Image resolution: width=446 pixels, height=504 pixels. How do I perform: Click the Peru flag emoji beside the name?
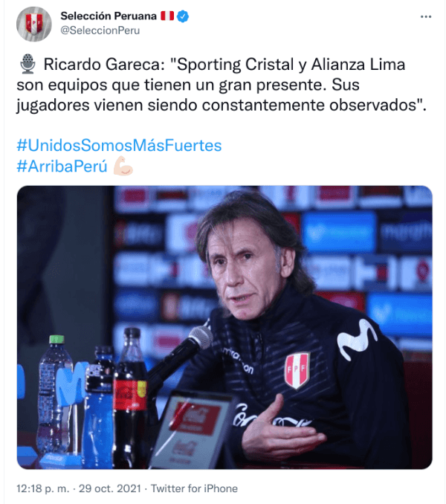point(167,16)
